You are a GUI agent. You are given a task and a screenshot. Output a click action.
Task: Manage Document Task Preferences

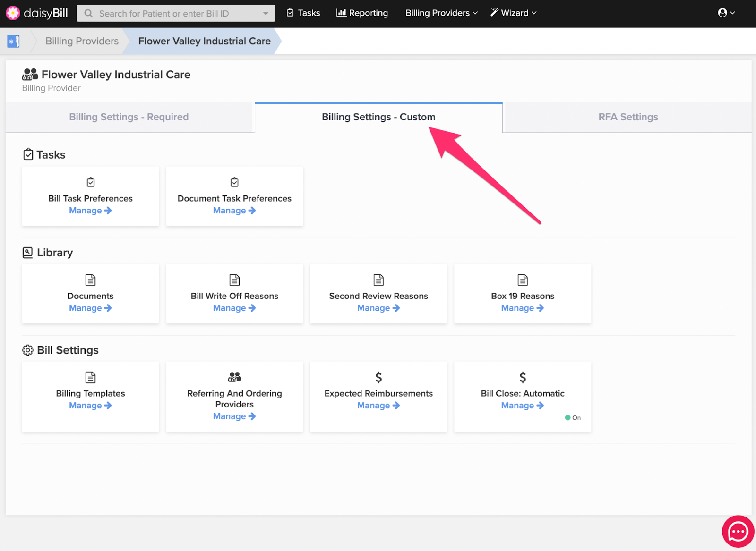point(234,211)
